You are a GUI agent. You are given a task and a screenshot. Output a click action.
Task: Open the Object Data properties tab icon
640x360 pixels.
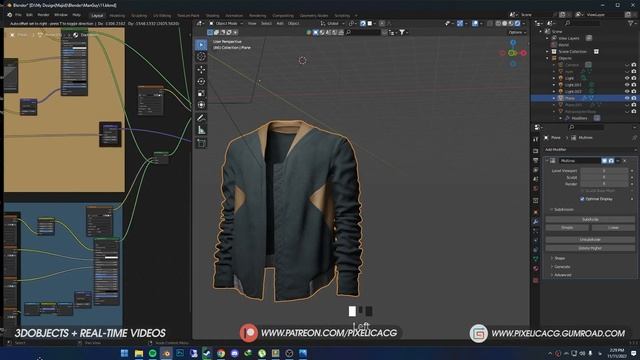tap(536, 259)
